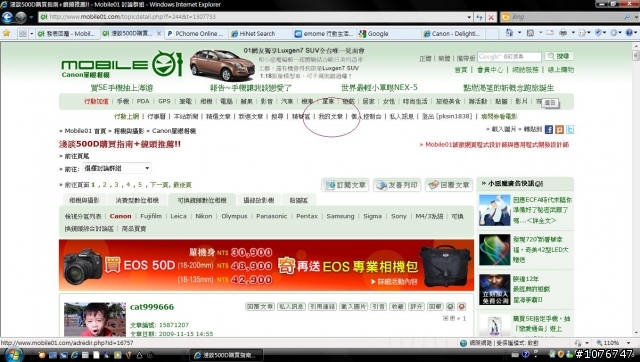Switch to the emome browser tab

point(324,34)
